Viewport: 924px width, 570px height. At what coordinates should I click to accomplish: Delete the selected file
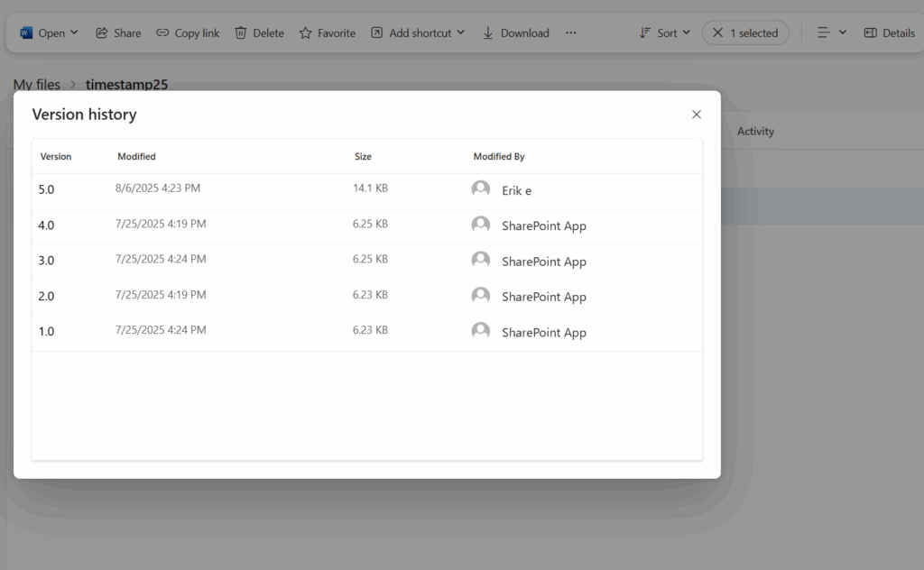coord(259,32)
